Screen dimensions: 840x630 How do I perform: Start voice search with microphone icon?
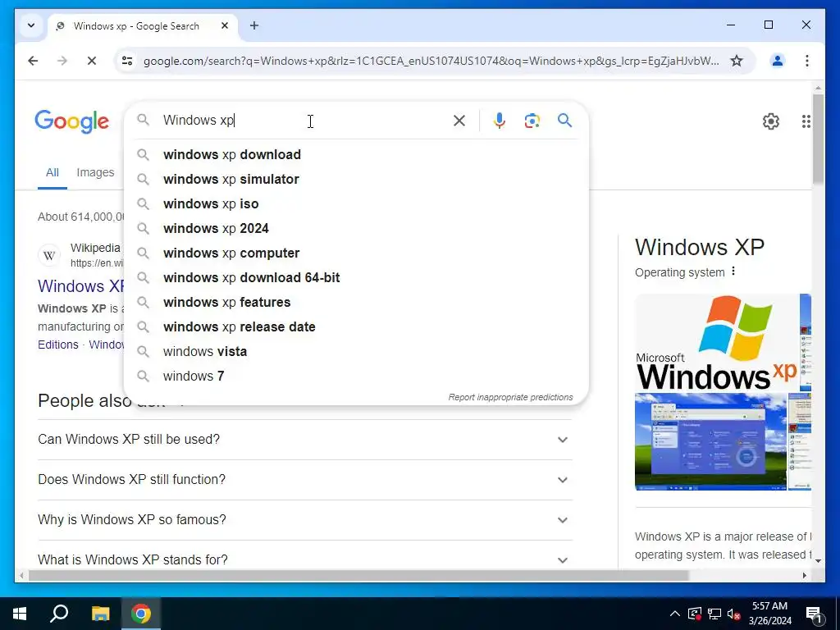click(500, 121)
